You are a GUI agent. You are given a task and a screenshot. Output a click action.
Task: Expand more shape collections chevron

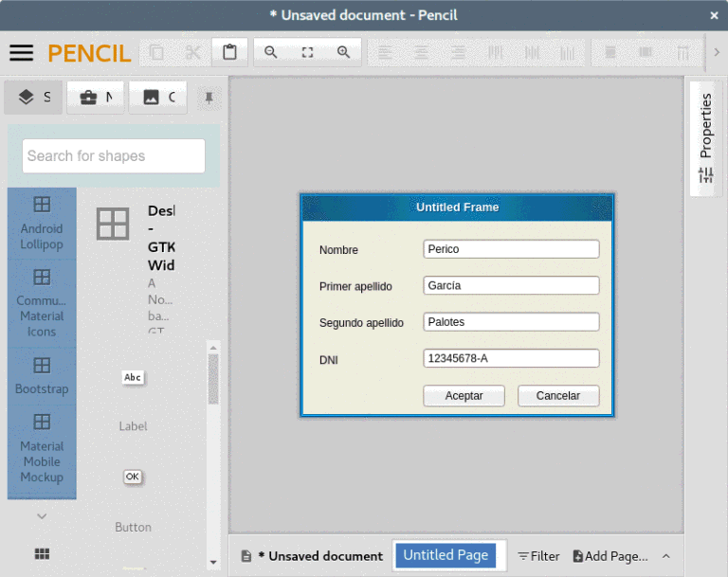[x=42, y=516]
